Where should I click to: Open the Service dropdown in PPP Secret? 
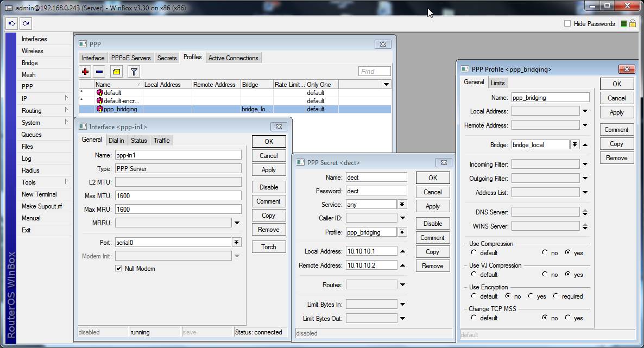pos(402,204)
